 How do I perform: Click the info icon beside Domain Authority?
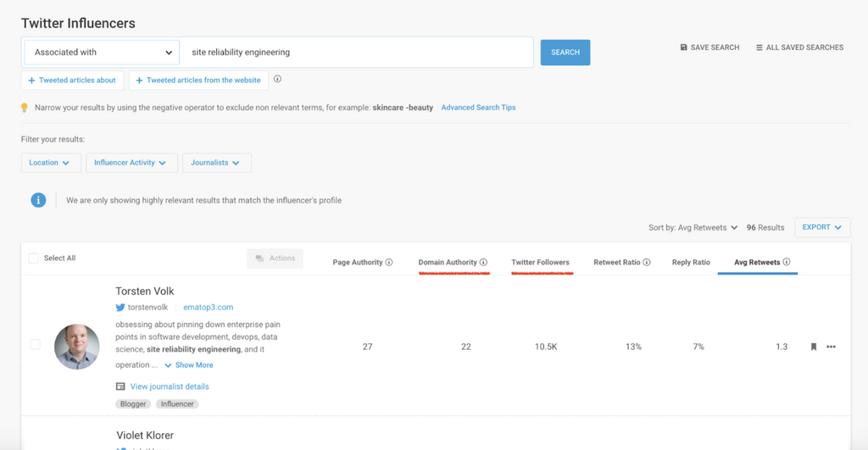484,263
